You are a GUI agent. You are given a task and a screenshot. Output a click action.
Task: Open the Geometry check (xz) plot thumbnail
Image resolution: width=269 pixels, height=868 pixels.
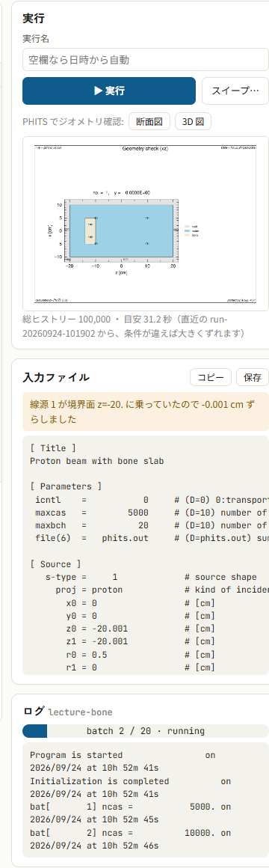tap(146, 224)
